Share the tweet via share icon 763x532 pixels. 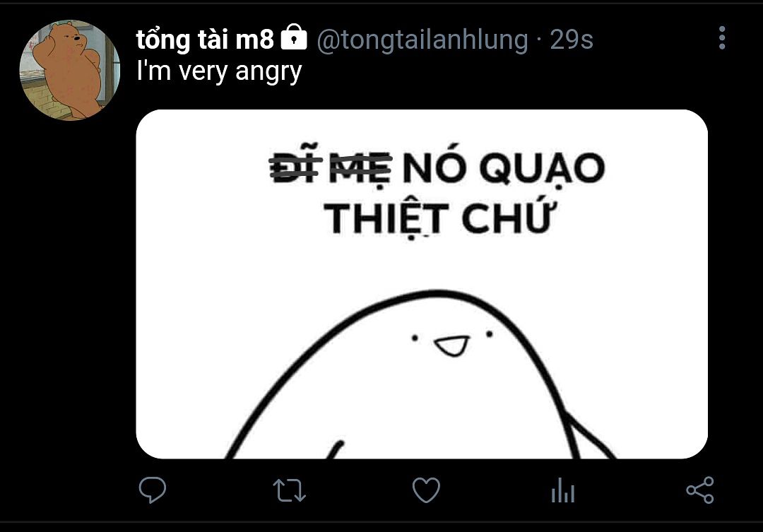click(x=699, y=490)
